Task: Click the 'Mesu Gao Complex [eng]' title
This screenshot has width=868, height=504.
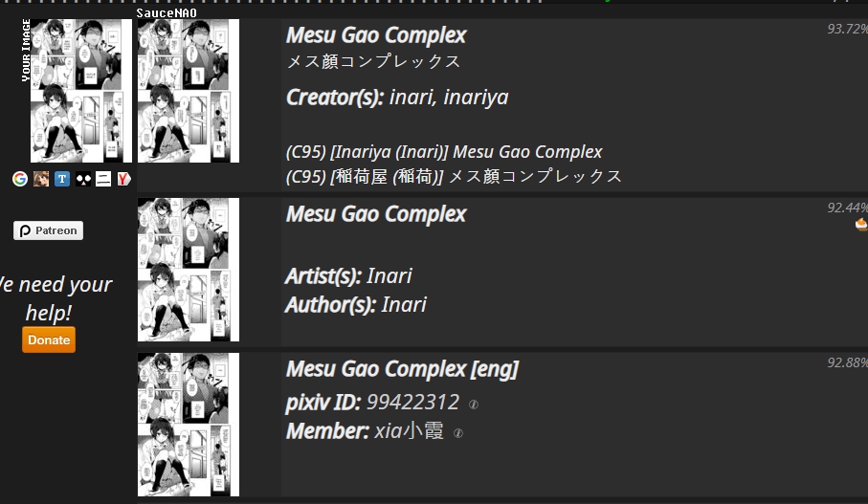Action: [x=402, y=369]
